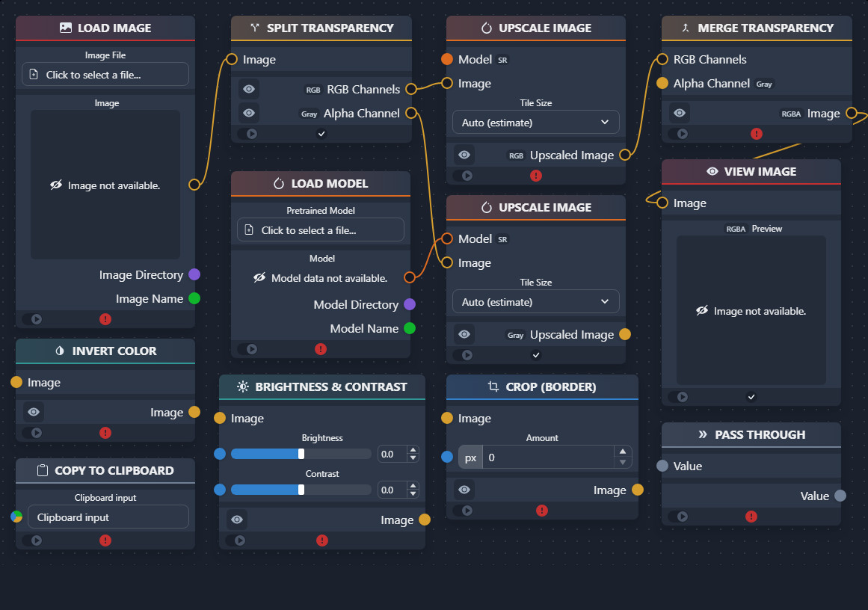868x610 pixels.
Task: Click to select a file in Load Image
Action: [105, 74]
